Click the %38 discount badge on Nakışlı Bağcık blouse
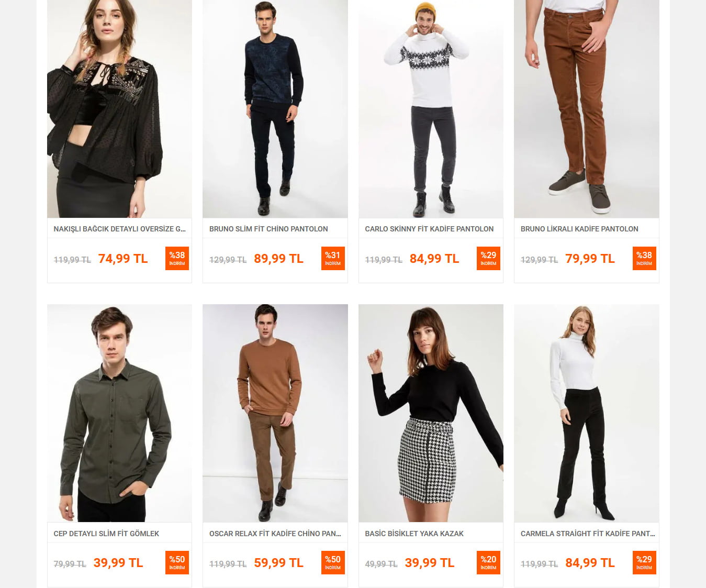706x588 pixels. coord(177,258)
